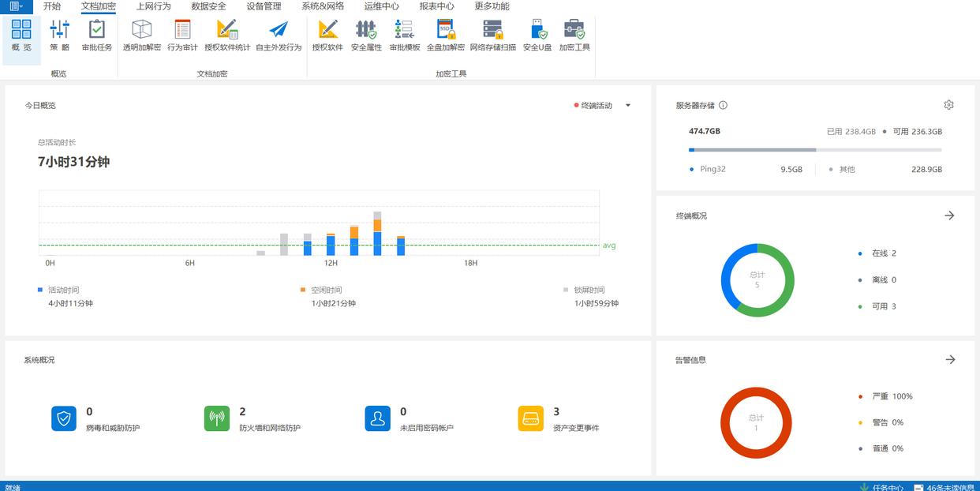Viewport: 980px width, 491px height.
Task: Open 任务中心 in the status bar
Action: (x=884, y=487)
